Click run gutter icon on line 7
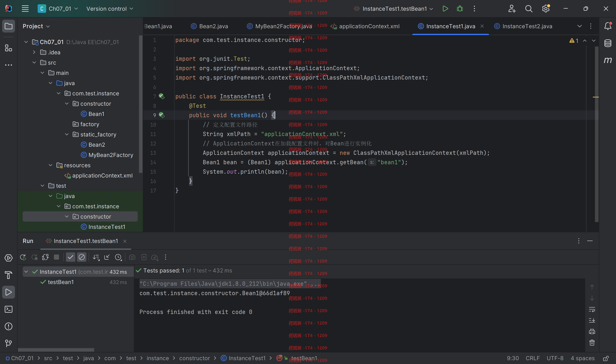 162,96
